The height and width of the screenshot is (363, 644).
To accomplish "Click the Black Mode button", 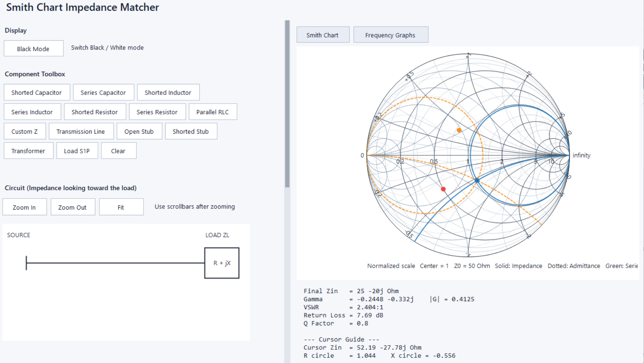I will click(x=33, y=49).
